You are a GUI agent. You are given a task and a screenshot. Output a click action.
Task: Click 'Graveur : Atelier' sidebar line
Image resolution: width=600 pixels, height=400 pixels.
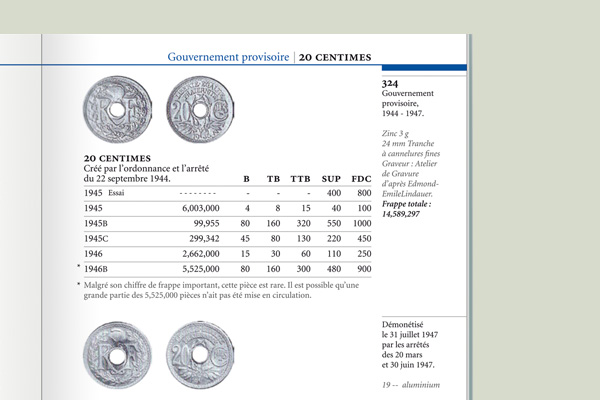(409, 164)
